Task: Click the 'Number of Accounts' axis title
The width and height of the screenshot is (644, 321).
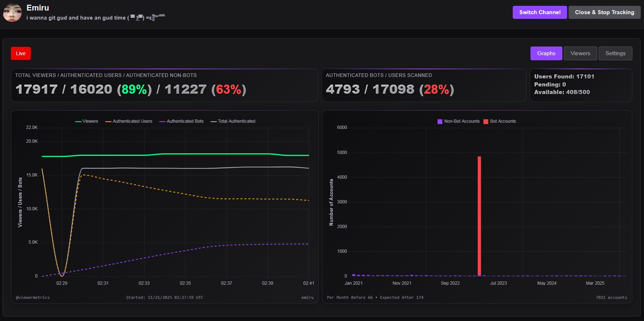Action: click(331, 202)
